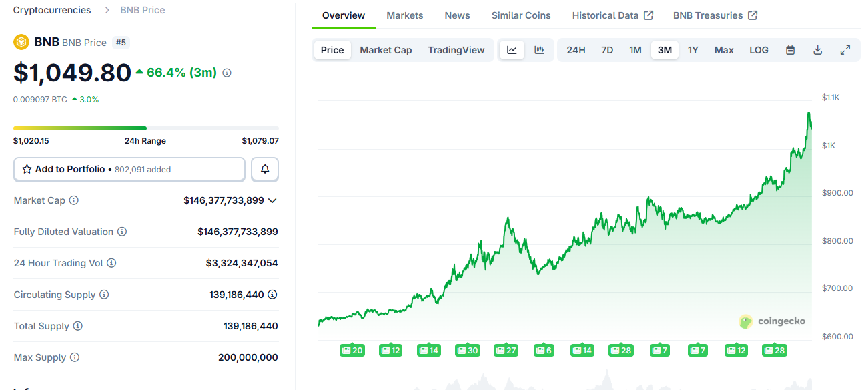Click the 24h high $1,079.07

point(260,141)
